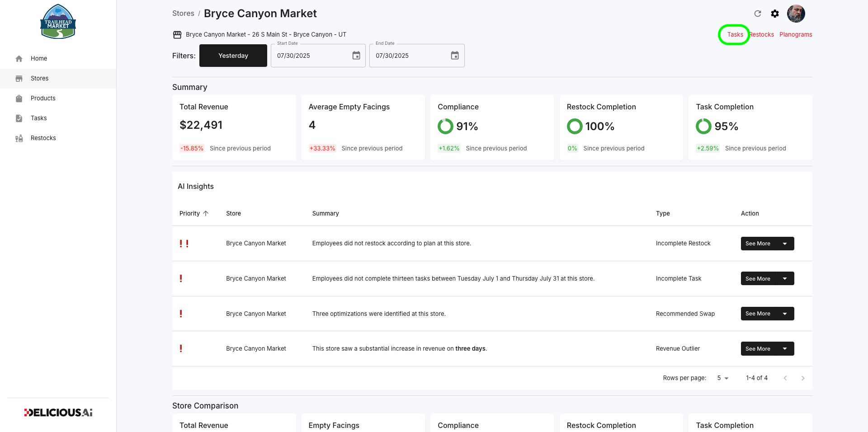Select Stores in the sidebar menu
Image resolution: width=868 pixels, height=432 pixels.
point(58,78)
